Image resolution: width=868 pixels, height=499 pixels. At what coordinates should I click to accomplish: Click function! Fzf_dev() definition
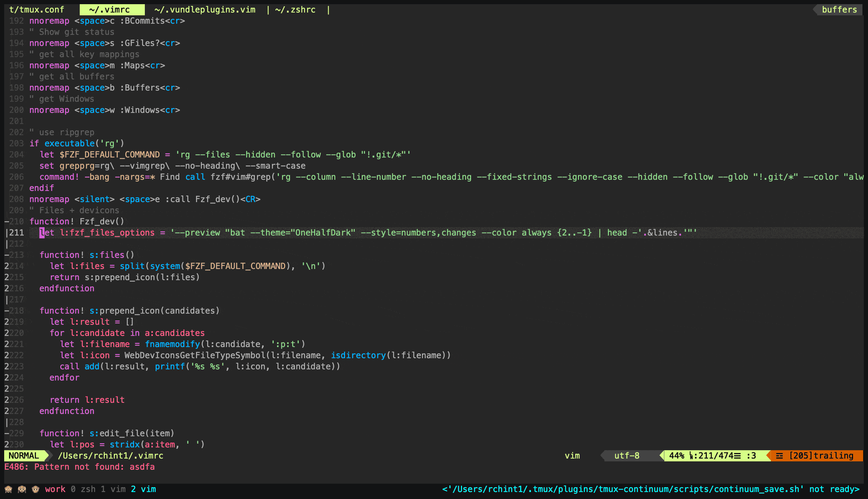(77, 222)
